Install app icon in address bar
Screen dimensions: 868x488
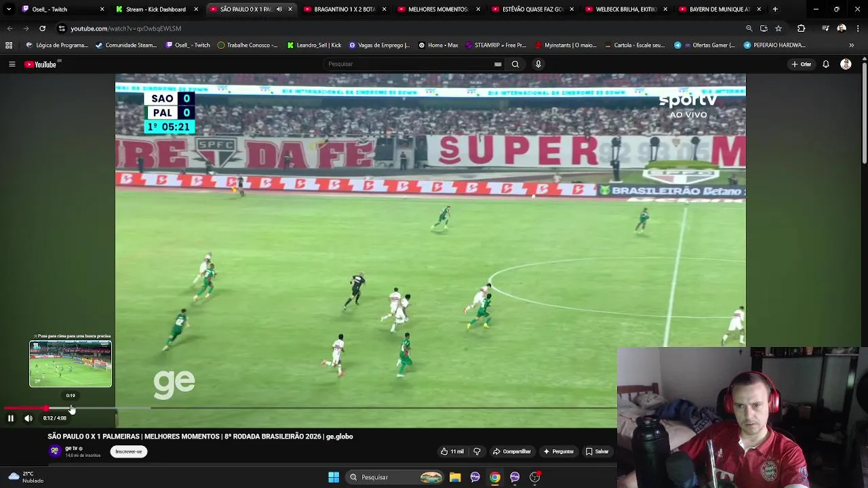click(764, 28)
